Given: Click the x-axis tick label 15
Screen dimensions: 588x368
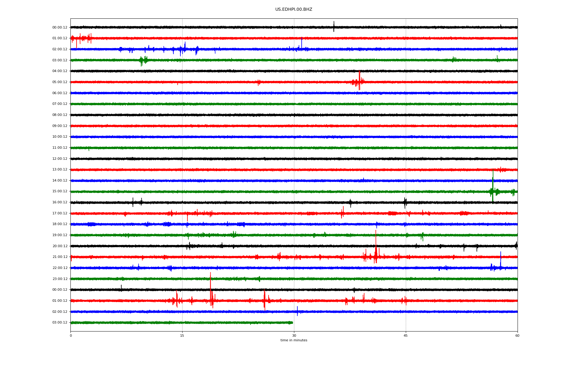Looking at the screenshot, I should 182,336.
